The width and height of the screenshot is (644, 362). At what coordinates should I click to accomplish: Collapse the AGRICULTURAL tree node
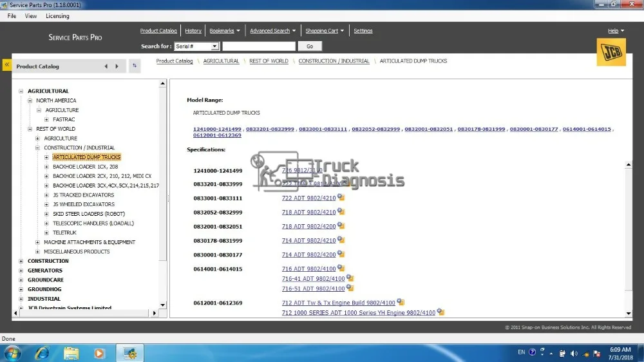(x=21, y=91)
